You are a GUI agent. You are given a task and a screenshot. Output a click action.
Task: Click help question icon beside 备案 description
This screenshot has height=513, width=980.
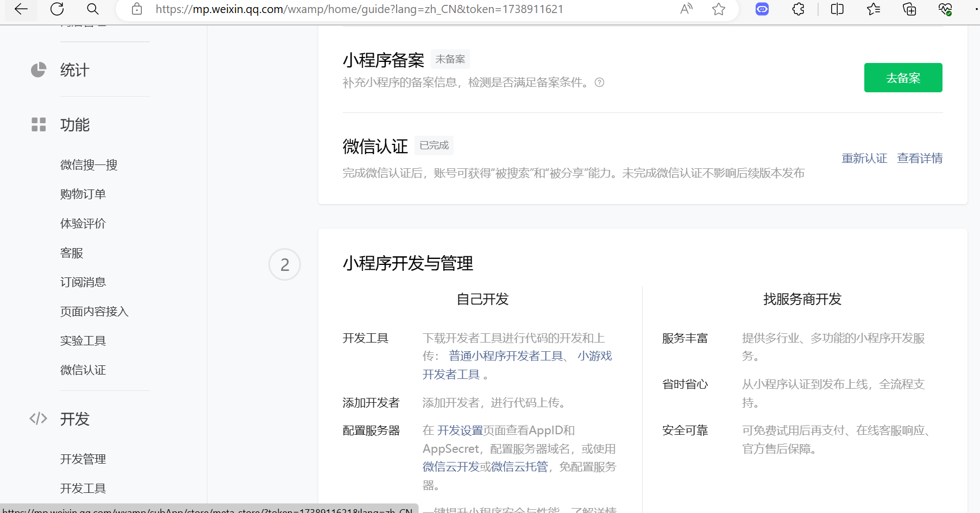coord(600,83)
